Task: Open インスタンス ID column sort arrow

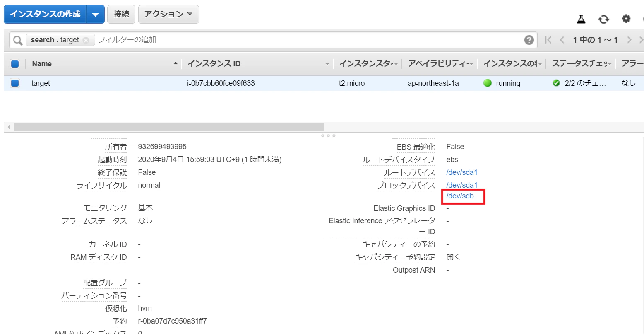Action: pyautogui.click(x=327, y=64)
